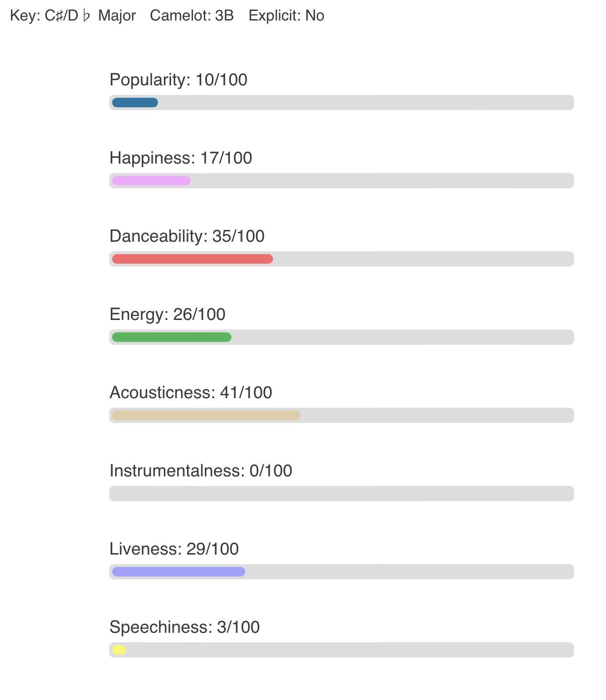The height and width of the screenshot is (700, 606).
Task: Select the Happiness: 17/100 label
Action: click(181, 158)
